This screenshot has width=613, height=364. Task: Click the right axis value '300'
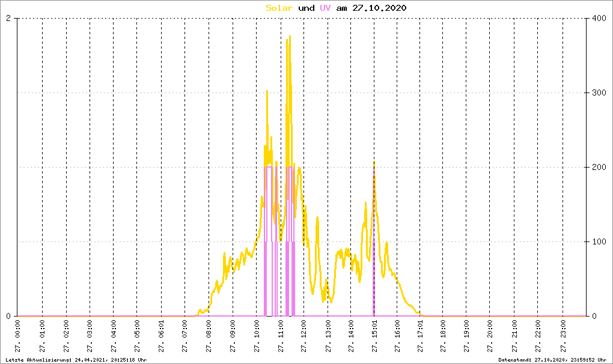coord(599,93)
